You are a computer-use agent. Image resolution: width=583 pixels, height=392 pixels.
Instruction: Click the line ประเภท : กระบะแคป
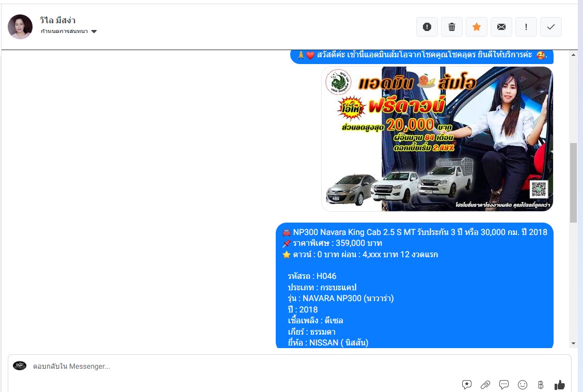(x=322, y=287)
